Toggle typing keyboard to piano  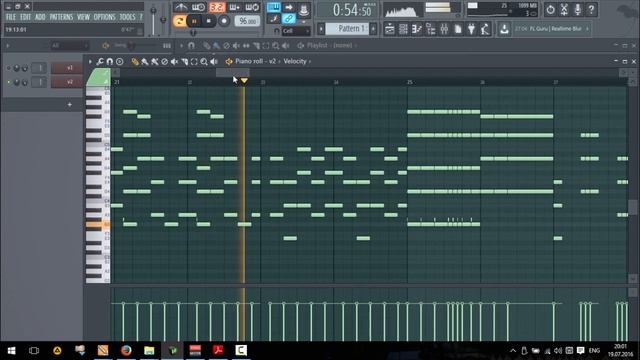click(273, 7)
